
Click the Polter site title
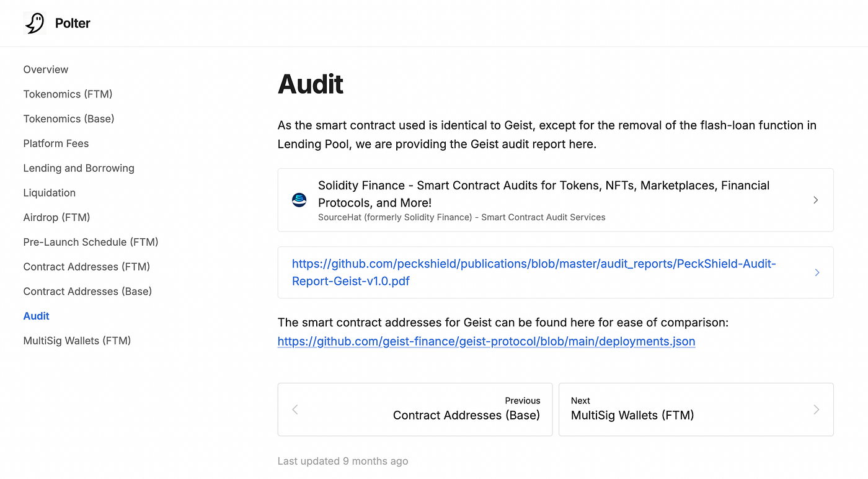pyautogui.click(x=73, y=23)
